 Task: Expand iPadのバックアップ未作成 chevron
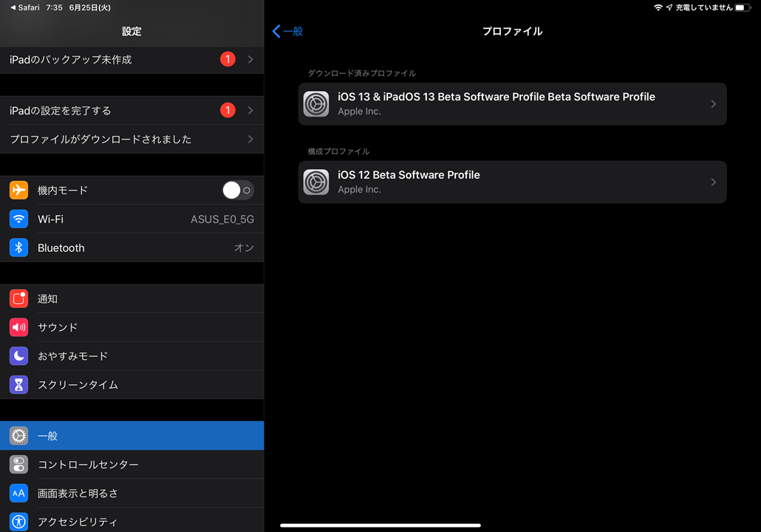(x=250, y=59)
